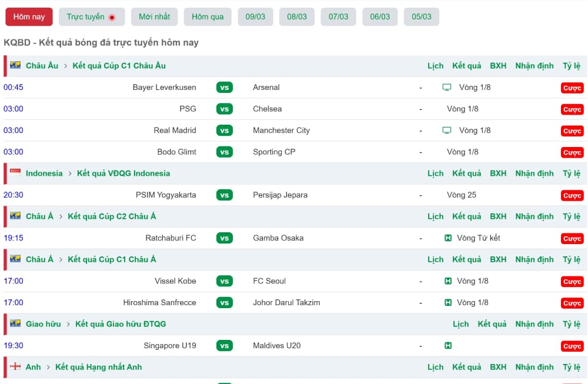The height and width of the screenshot is (384, 588).
Task: Click Lịch link in Cúp C1 Châu Âu header
Action: coord(435,66)
